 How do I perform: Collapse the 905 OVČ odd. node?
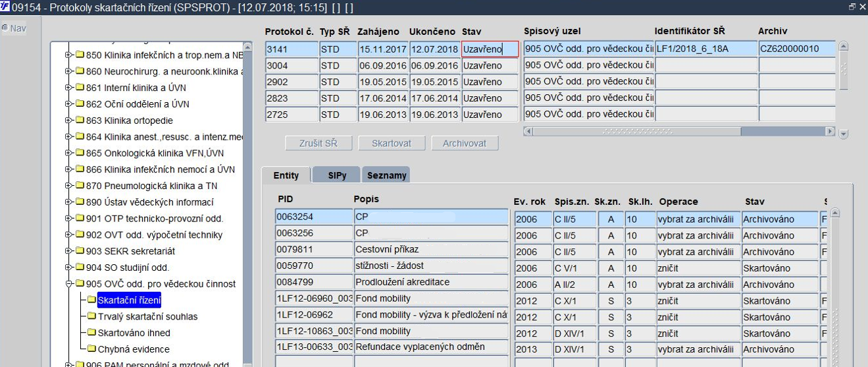click(68, 284)
